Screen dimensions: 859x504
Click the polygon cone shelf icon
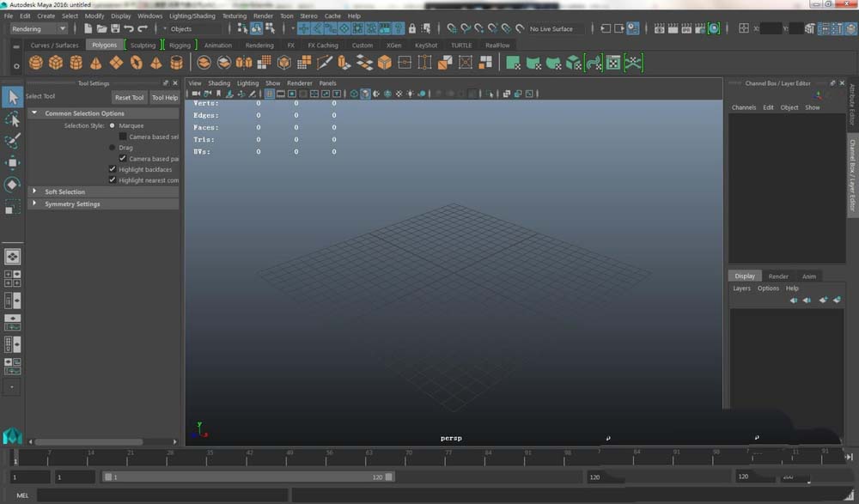click(96, 63)
